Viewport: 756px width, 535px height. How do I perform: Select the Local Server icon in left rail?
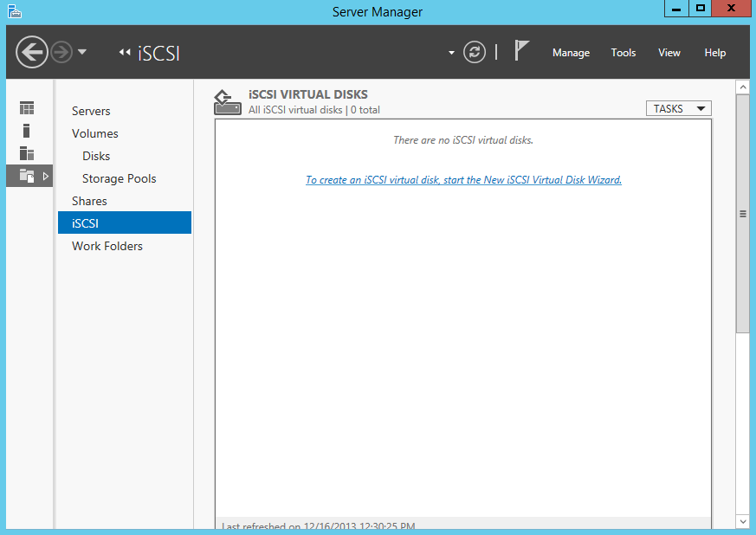[x=27, y=131]
